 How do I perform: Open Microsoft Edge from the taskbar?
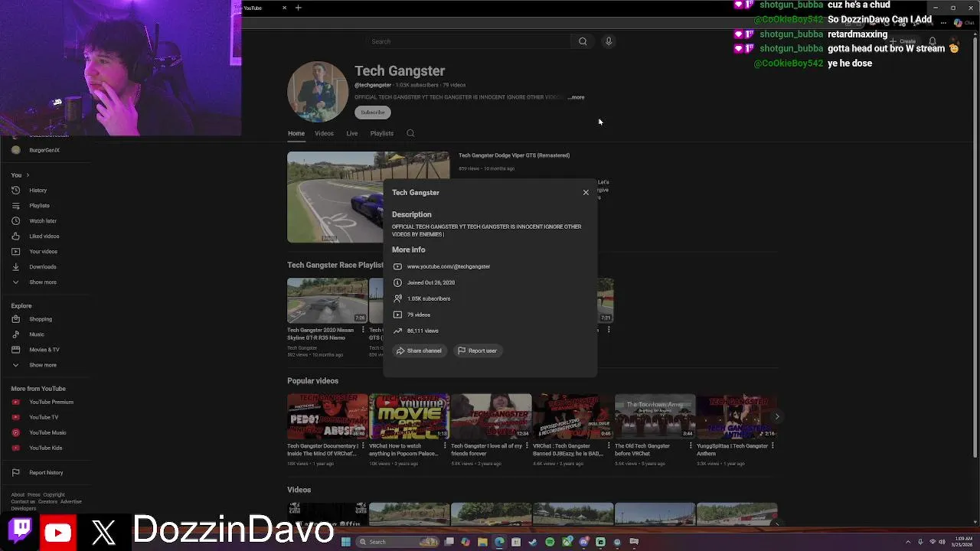(499, 542)
